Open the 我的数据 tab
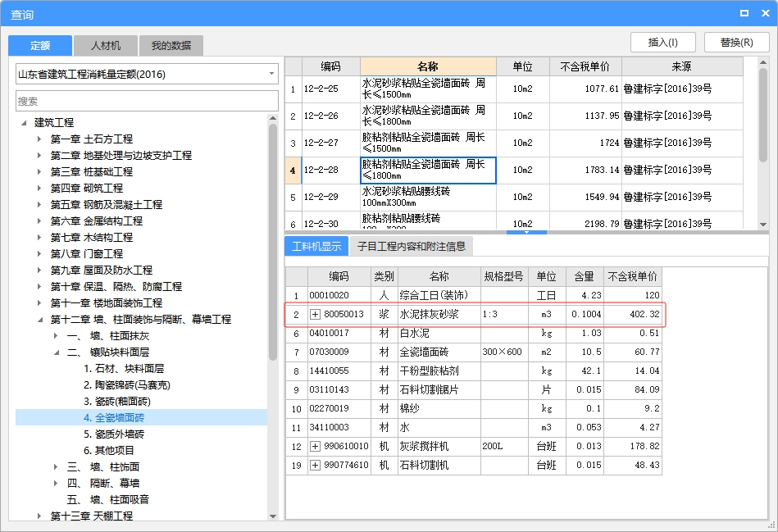The width and height of the screenshot is (778, 532). click(171, 46)
